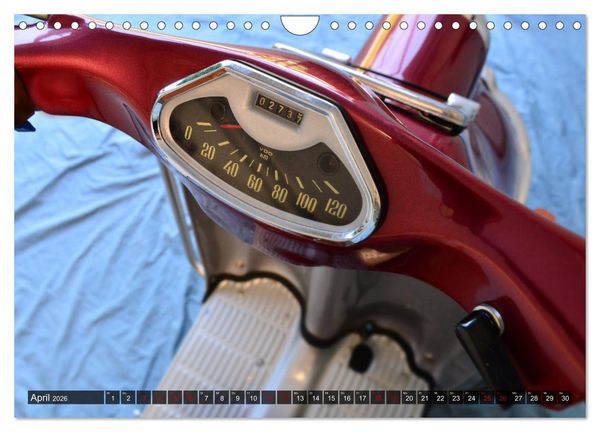Image resolution: width=600 pixels, height=432 pixels.
Task: Click day 24 in the date row
Action: pos(471,398)
